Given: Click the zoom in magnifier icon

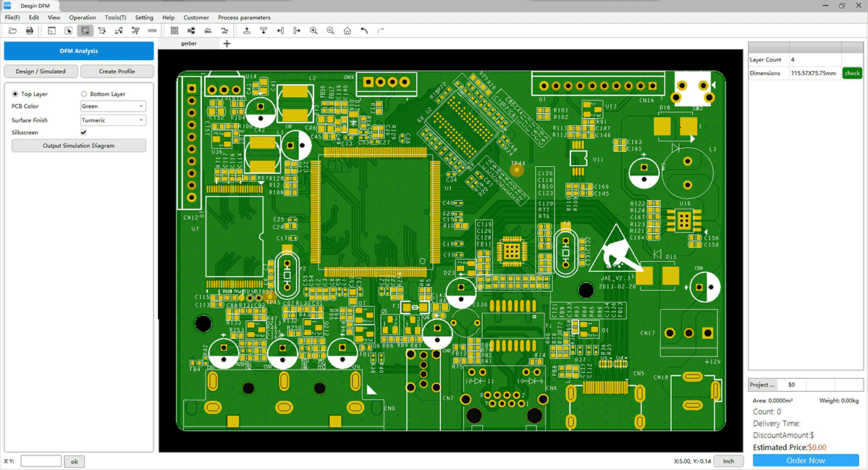Looking at the screenshot, I should pyautogui.click(x=313, y=30).
